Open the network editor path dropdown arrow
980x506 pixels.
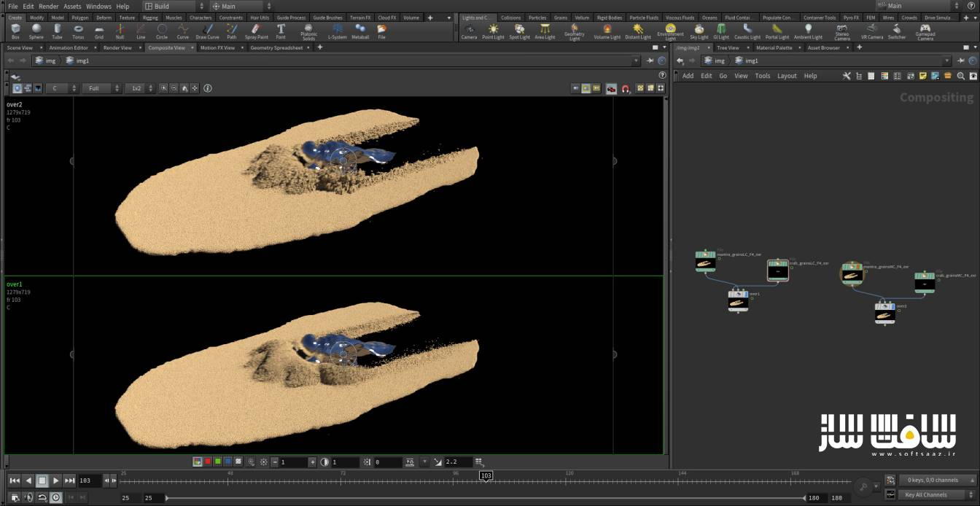(x=947, y=61)
